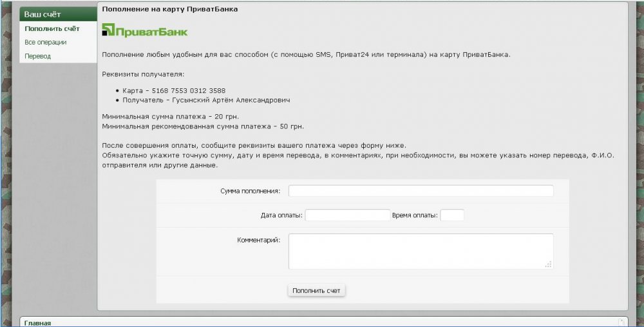Image resolution: width=644 pixels, height=327 pixels.
Task: Click the Время оплаты input field
Action: click(x=452, y=215)
